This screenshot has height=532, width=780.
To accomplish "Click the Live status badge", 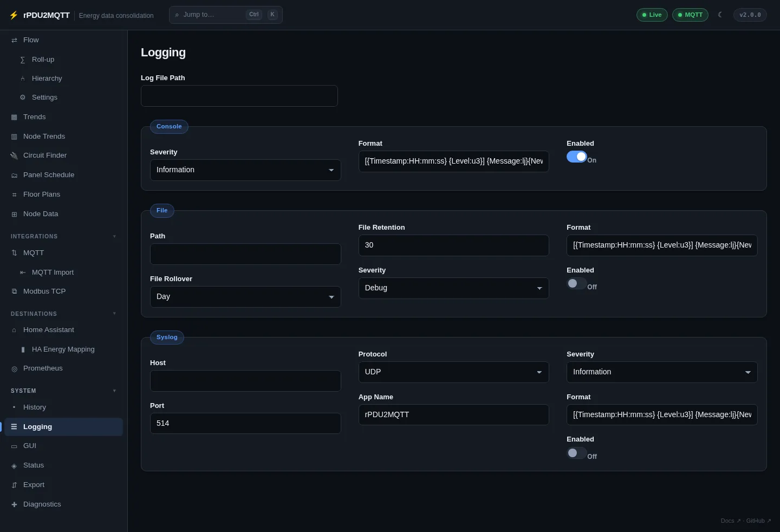I will (x=652, y=15).
